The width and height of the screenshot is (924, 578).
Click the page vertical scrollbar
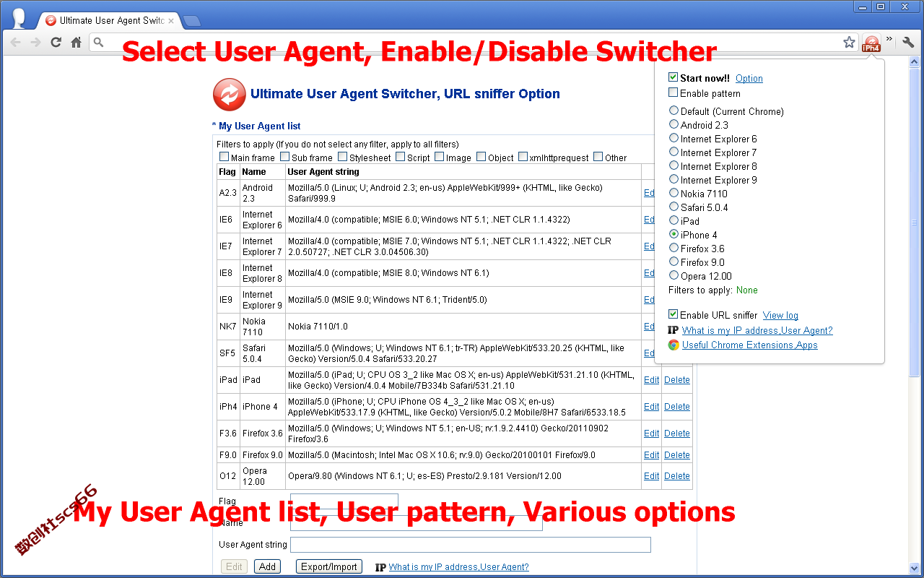915,223
